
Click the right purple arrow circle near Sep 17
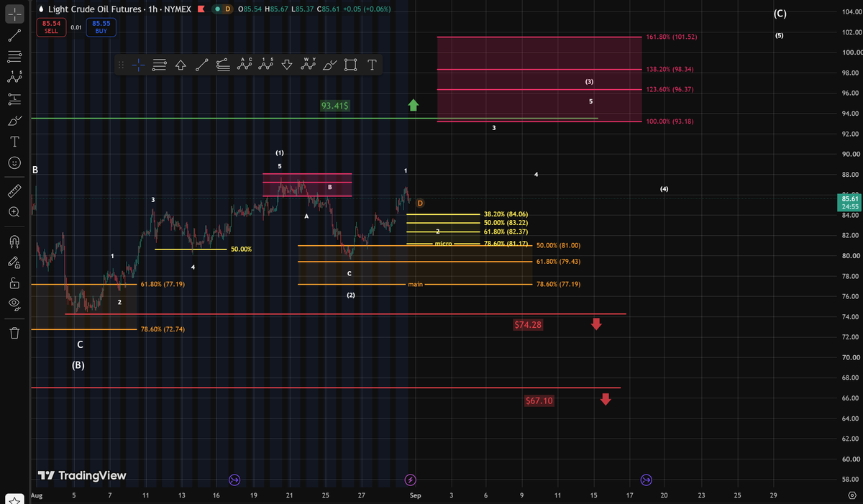click(646, 479)
